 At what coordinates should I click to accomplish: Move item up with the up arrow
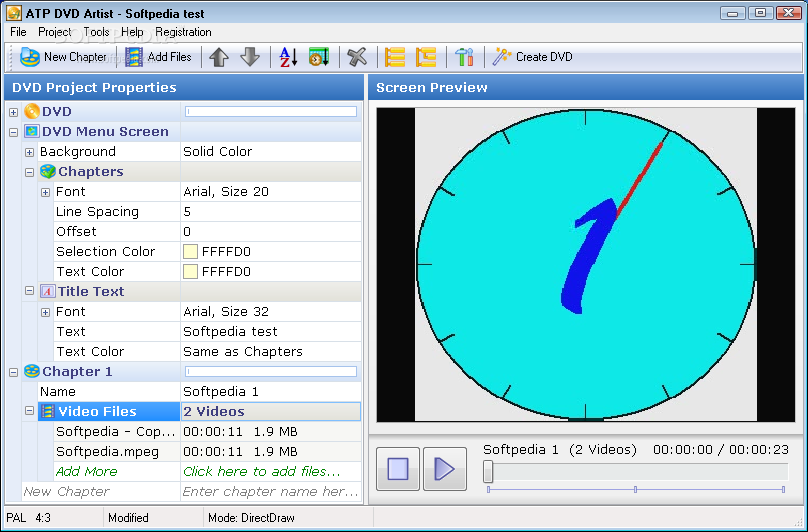219,57
